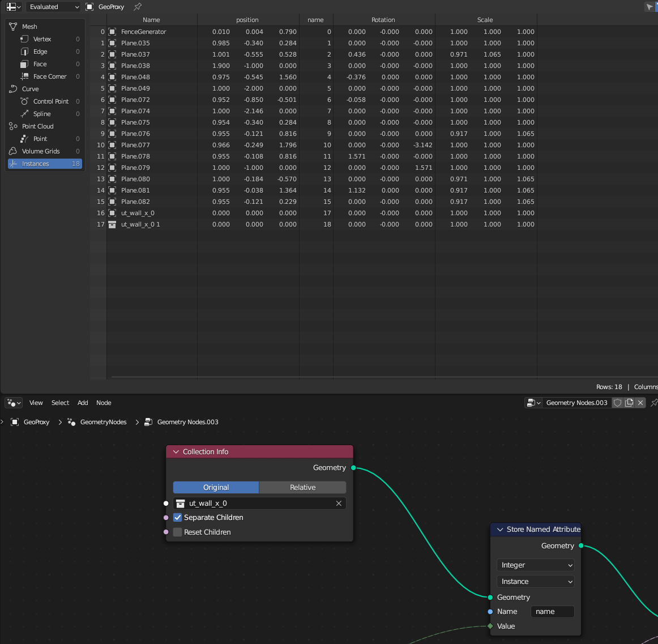Click the GeometryNodes modifier breadcrumb
The width and height of the screenshot is (658, 644).
point(103,423)
